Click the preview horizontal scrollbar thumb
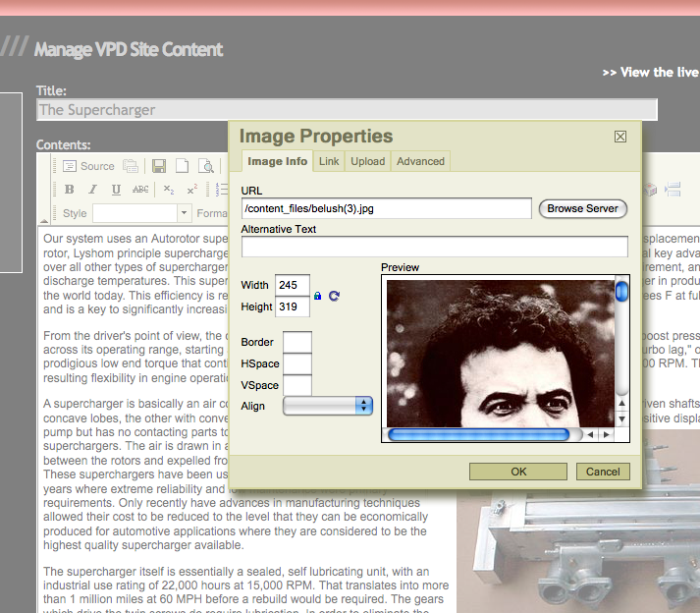The height and width of the screenshot is (613, 700). (478, 435)
